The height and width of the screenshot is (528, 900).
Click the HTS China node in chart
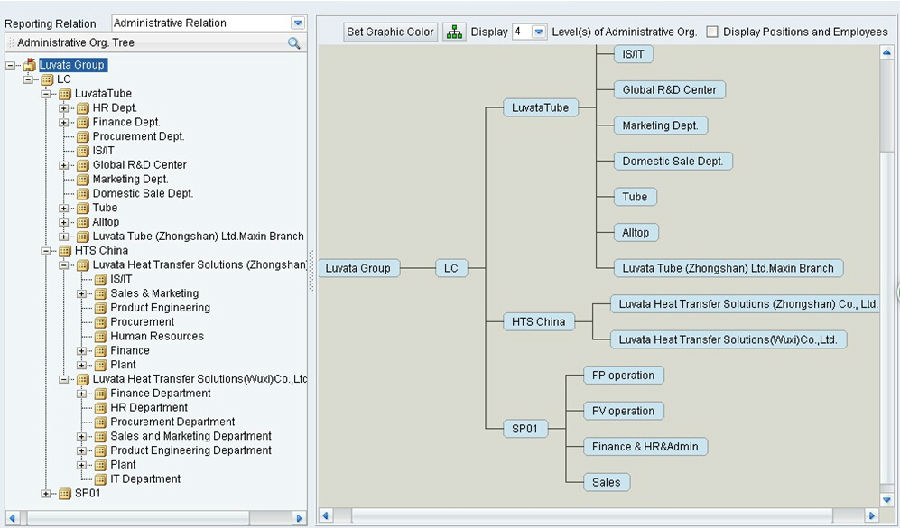[x=538, y=322]
